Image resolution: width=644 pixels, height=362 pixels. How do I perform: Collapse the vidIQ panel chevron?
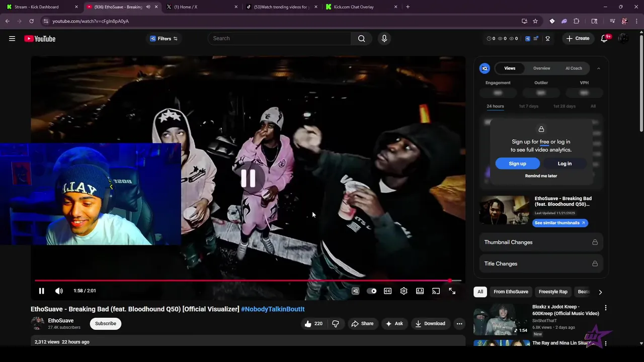click(x=599, y=68)
